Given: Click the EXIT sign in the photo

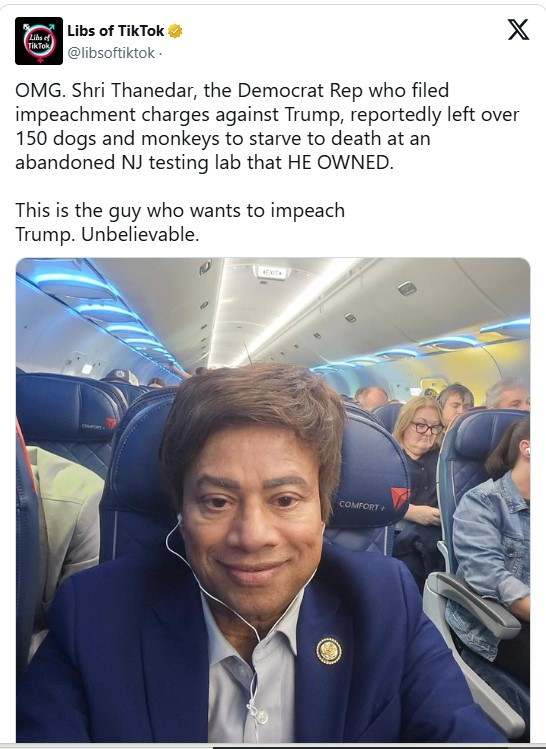Looking at the screenshot, I should tap(271, 273).
